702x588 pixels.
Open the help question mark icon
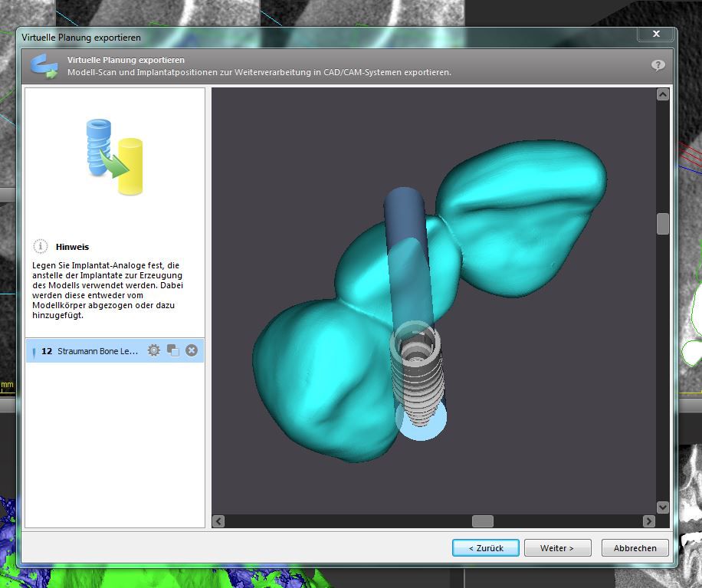pyautogui.click(x=658, y=65)
